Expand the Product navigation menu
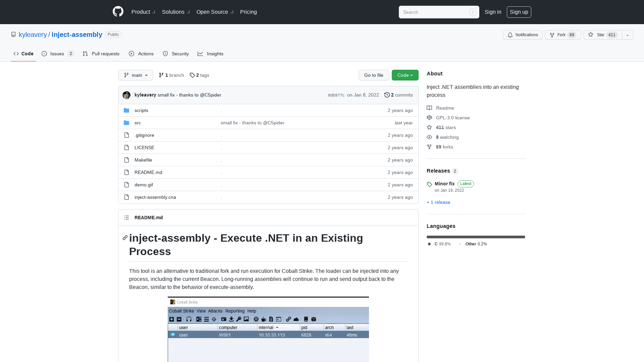Image resolution: width=644 pixels, height=362 pixels. click(x=144, y=12)
